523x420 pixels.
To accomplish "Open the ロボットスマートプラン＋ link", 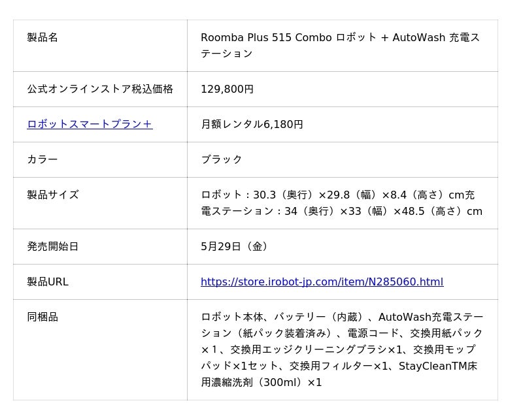I will click(x=90, y=124).
